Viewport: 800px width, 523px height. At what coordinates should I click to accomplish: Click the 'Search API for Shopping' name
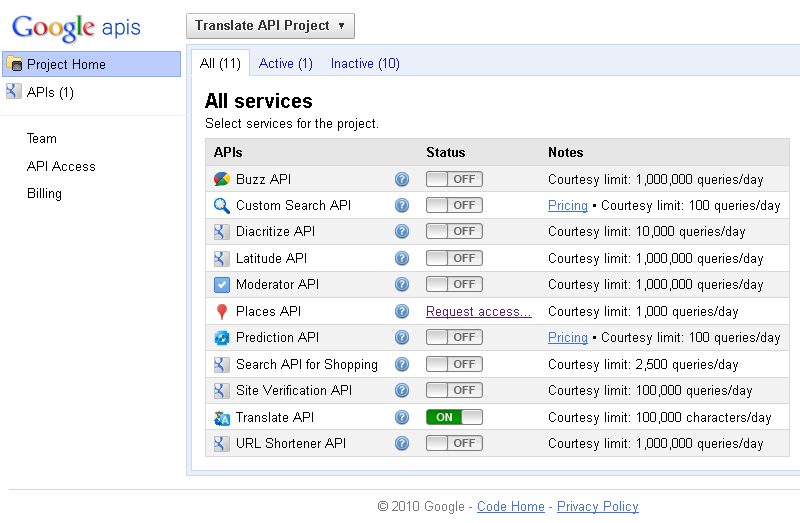[x=307, y=364]
